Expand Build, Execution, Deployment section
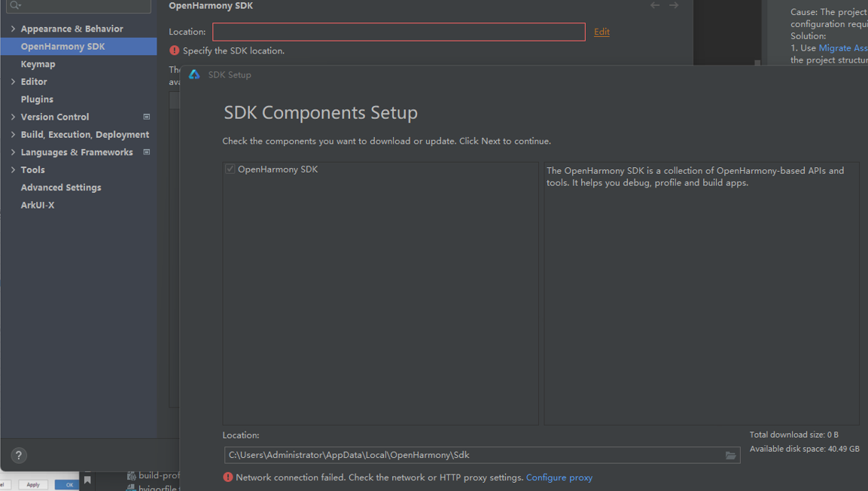The height and width of the screenshot is (491, 868). tap(13, 135)
